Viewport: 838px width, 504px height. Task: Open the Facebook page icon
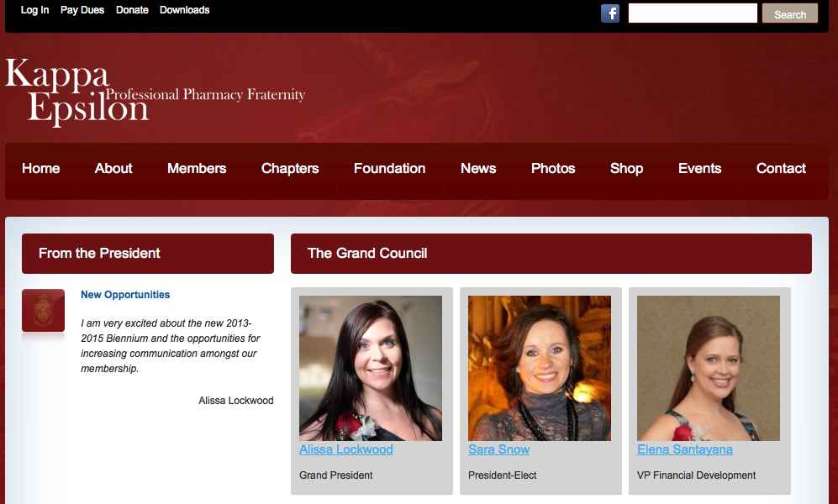[609, 13]
